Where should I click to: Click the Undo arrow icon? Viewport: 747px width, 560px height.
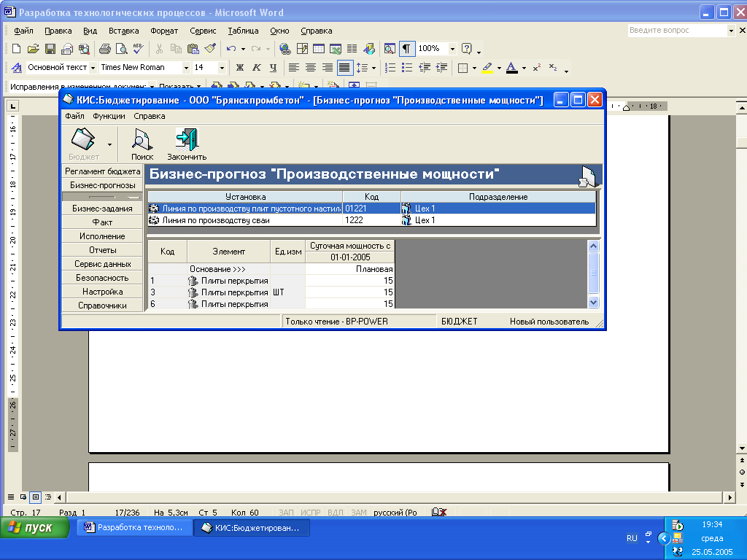[x=231, y=49]
